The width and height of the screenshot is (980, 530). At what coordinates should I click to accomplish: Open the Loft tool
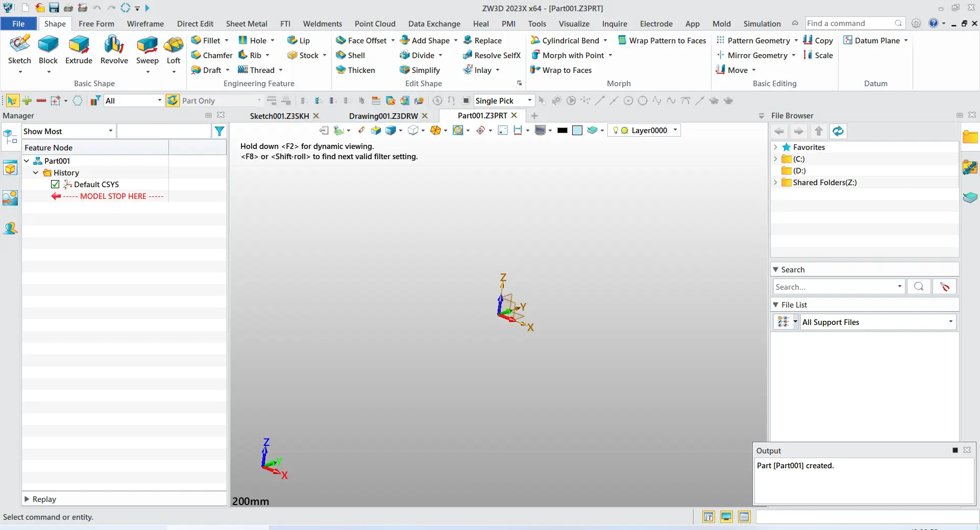[x=174, y=50]
